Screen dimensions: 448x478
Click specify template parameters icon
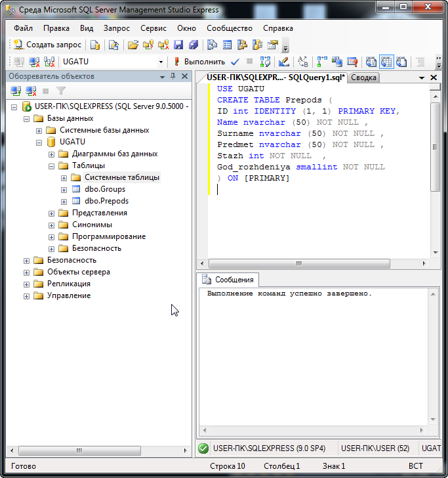click(303, 62)
